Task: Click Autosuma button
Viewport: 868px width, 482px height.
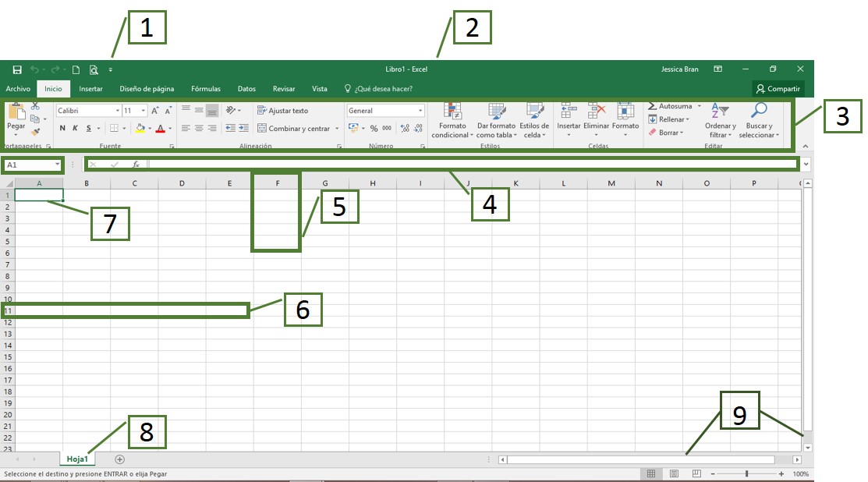Action: pos(671,106)
